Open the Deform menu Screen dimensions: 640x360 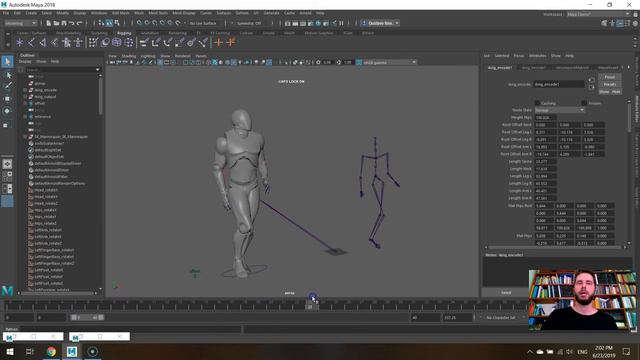pos(242,13)
